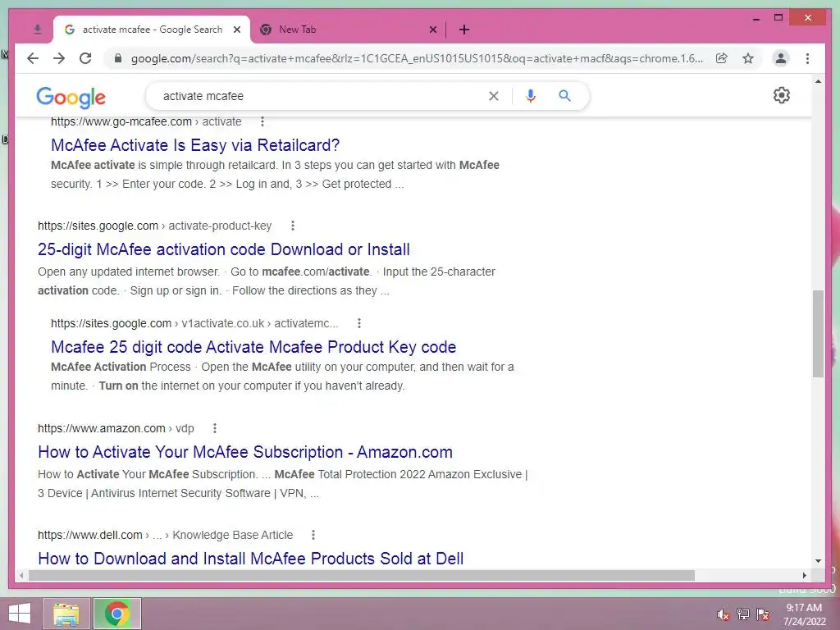
Task: Open 25-digit McAfee activation code result
Action: (223, 249)
